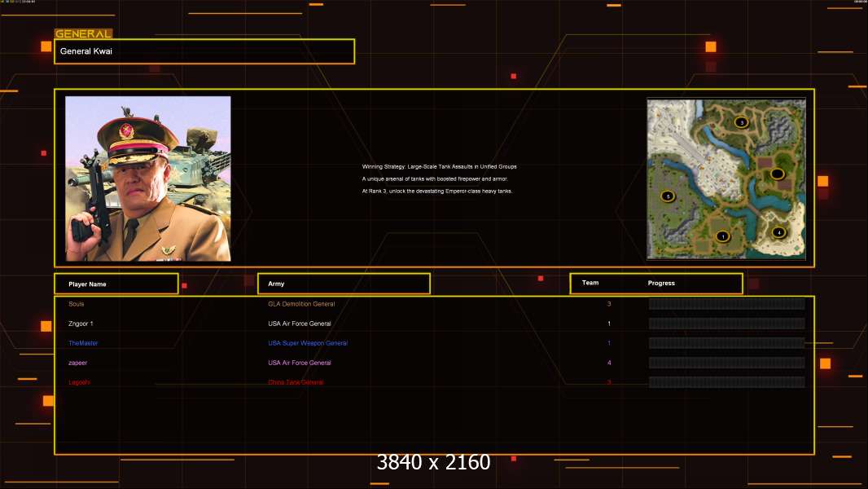Click the China Tank General row progress bar
Screen dimensions: 868x489
pyautogui.click(x=726, y=382)
